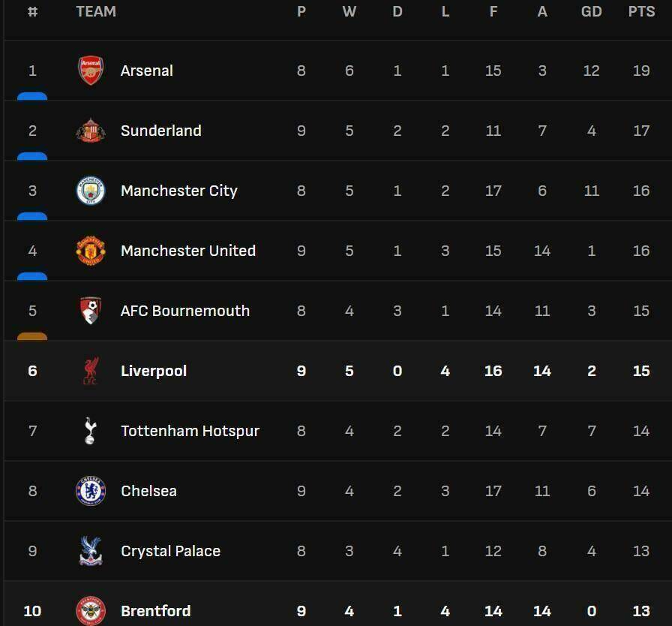Select the Crystal Palace team name

(x=170, y=551)
